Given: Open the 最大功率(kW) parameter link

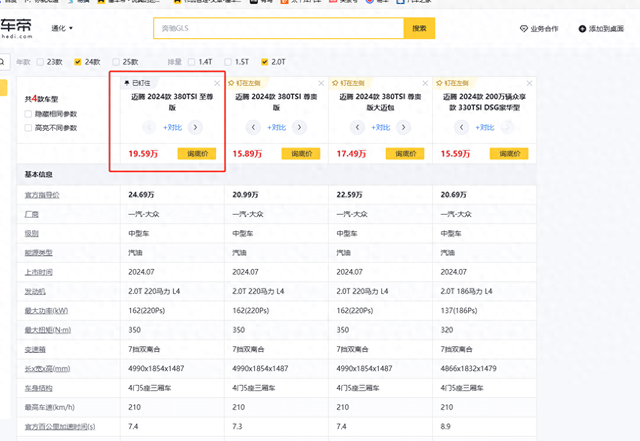Looking at the screenshot, I should pyautogui.click(x=46, y=311).
